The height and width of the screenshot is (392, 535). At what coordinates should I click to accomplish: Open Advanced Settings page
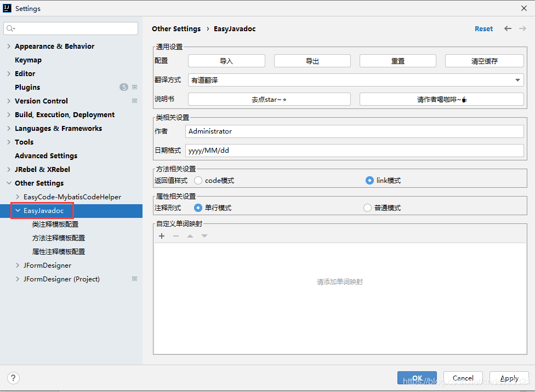click(x=46, y=156)
